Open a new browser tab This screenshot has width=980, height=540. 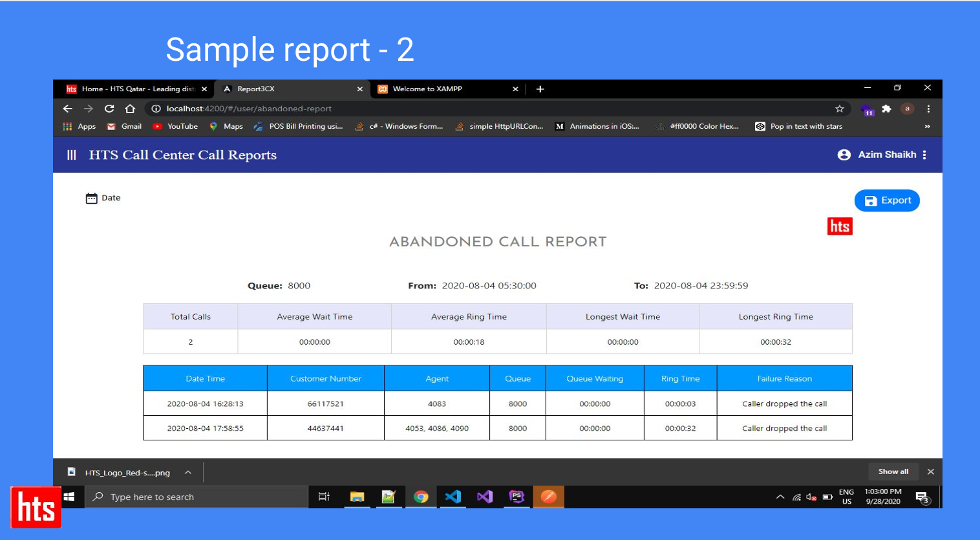coord(540,89)
